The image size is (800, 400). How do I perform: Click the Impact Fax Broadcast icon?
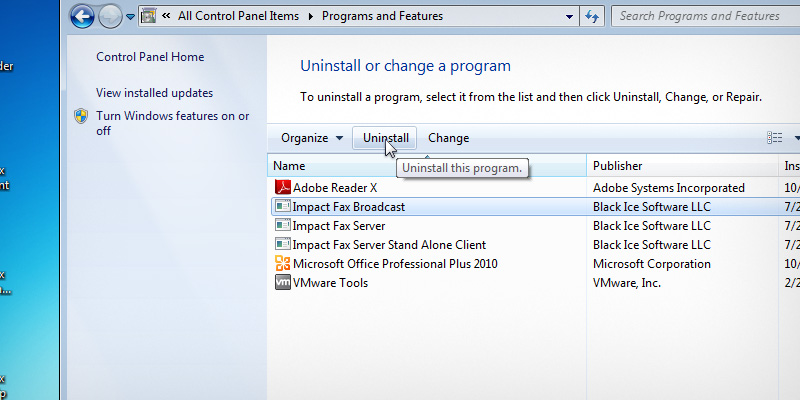pyautogui.click(x=282, y=207)
